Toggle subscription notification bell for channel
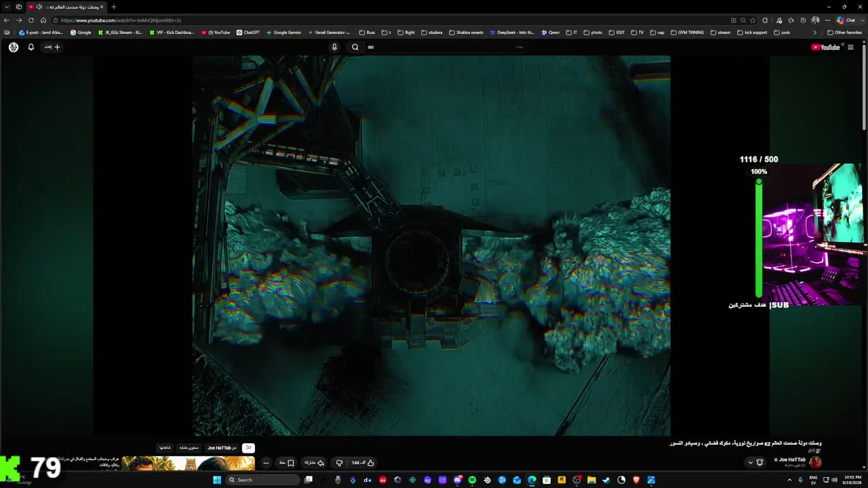 click(759, 462)
